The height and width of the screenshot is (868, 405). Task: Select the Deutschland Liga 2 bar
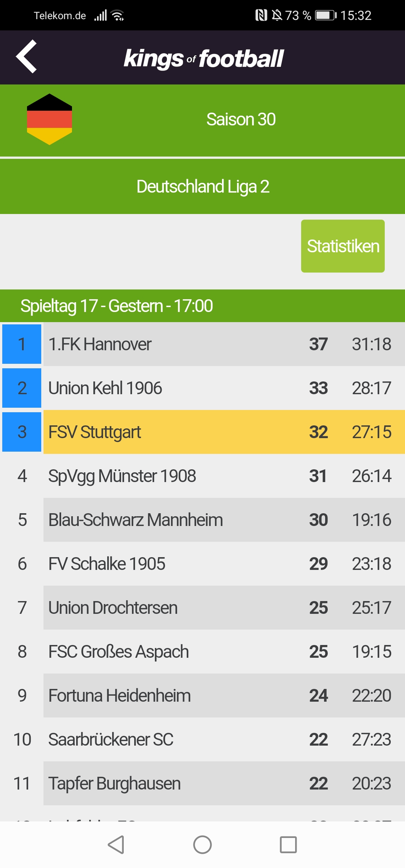point(202,187)
